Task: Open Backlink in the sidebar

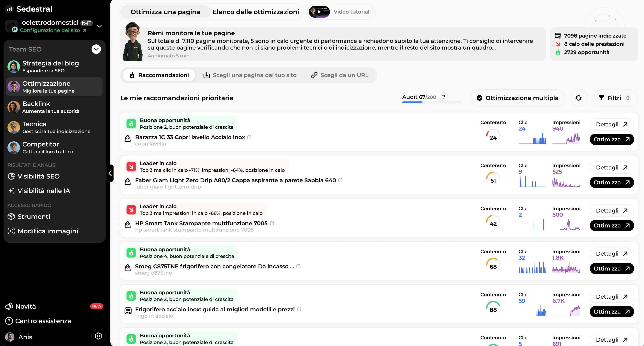Action: 54,107
